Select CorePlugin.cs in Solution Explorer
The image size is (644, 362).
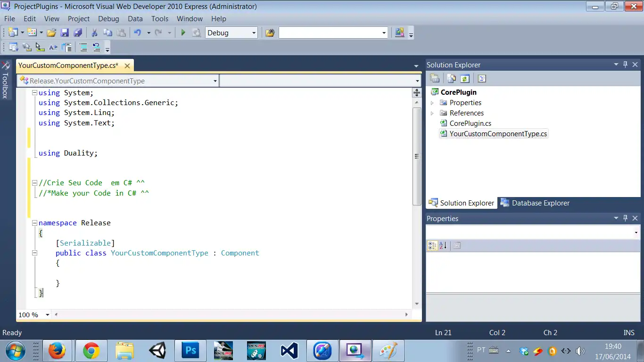[x=471, y=123]
